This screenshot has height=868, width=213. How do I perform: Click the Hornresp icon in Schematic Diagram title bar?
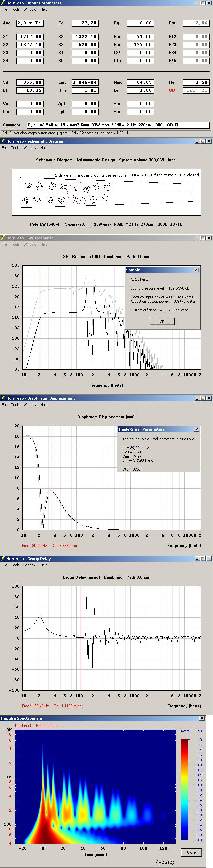click(x=3, y=141)
